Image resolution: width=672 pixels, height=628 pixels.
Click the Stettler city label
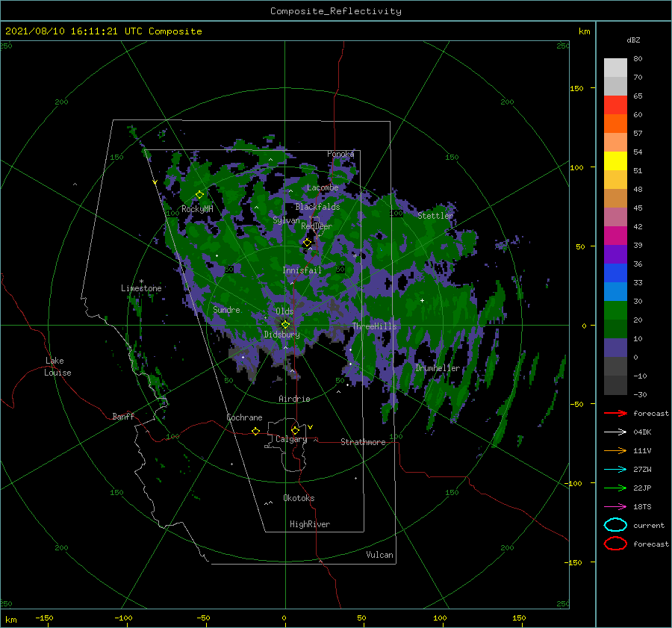pos(435,216)
